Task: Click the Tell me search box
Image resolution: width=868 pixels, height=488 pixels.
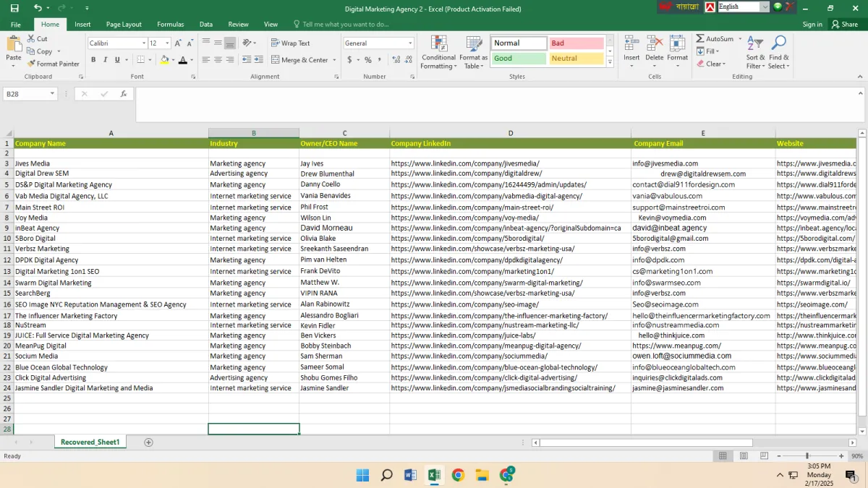Action: click(x=340, y=24)
